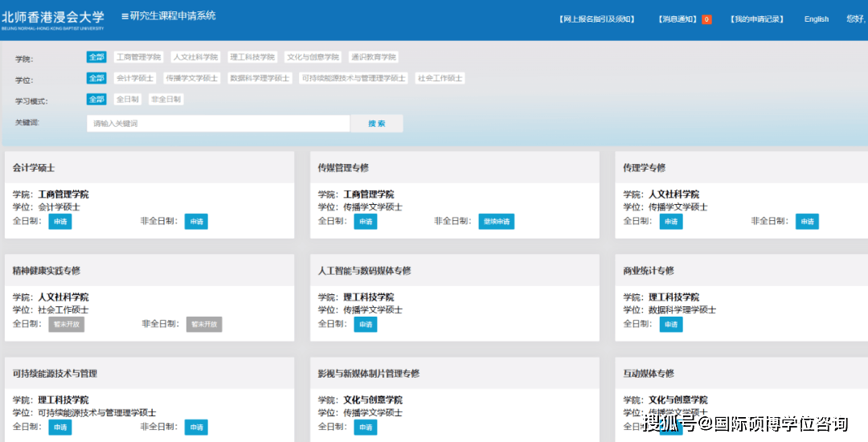
Task: Click part-time 申请 for 可持续能源技术与管理
Action: 196,427
